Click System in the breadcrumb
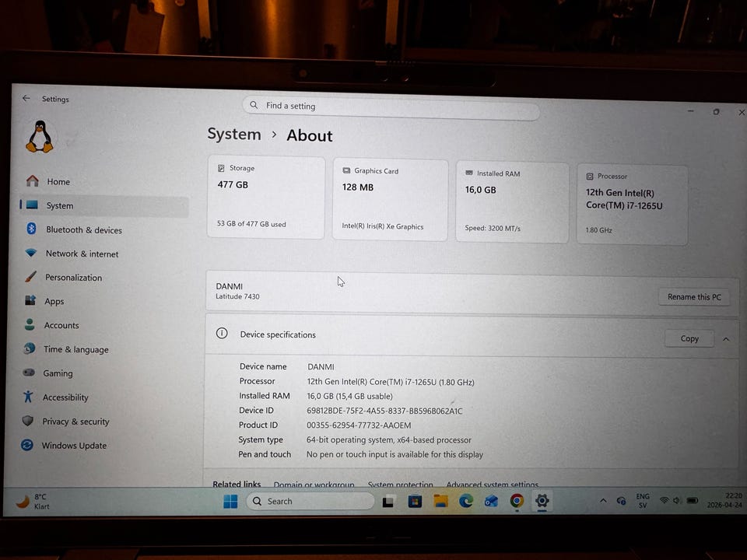Screen dimensions: 747x560 click(x=234, y=135)
